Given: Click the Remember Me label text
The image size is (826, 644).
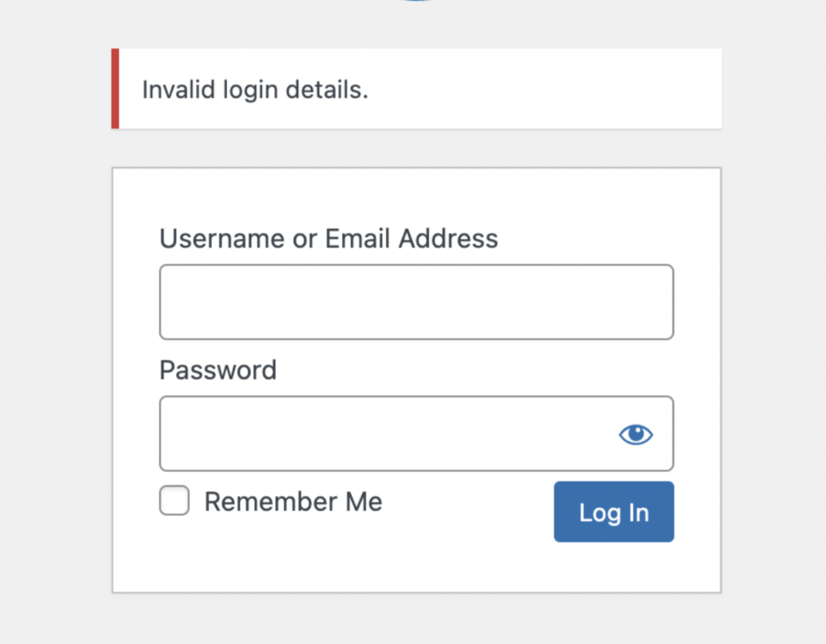Looking at the screenshot, I should point(293,501).
